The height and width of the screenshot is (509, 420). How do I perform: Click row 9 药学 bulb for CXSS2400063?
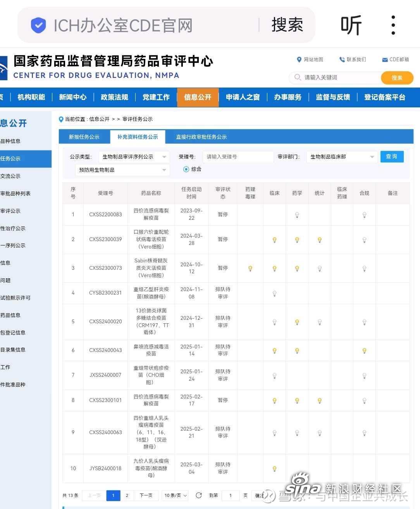pos(297,433)
